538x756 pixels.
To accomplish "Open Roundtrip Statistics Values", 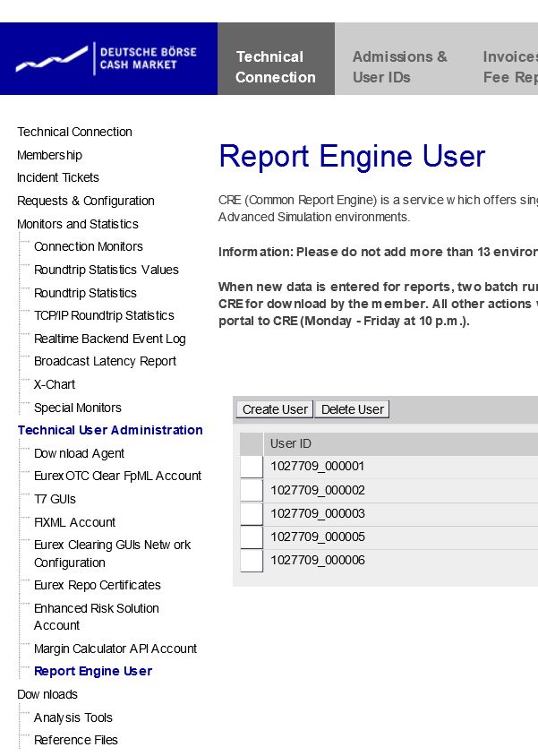I will (x=107, y=270).
